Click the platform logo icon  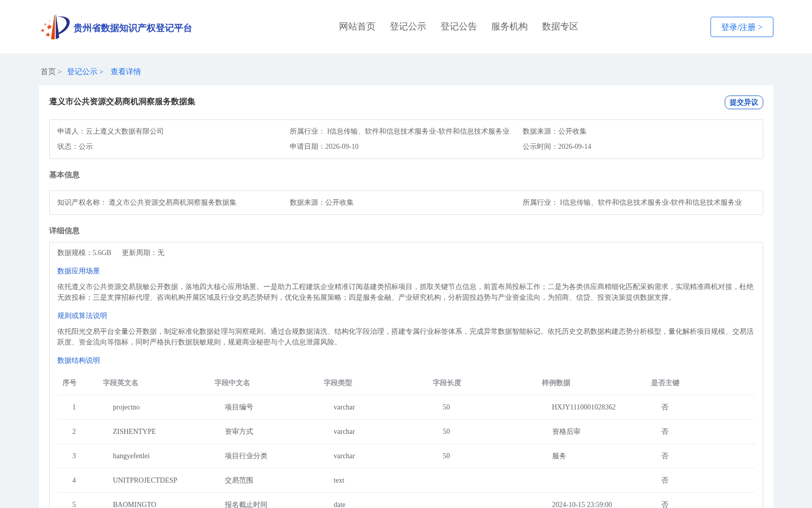pyautogui.click(x=55, y=27)
